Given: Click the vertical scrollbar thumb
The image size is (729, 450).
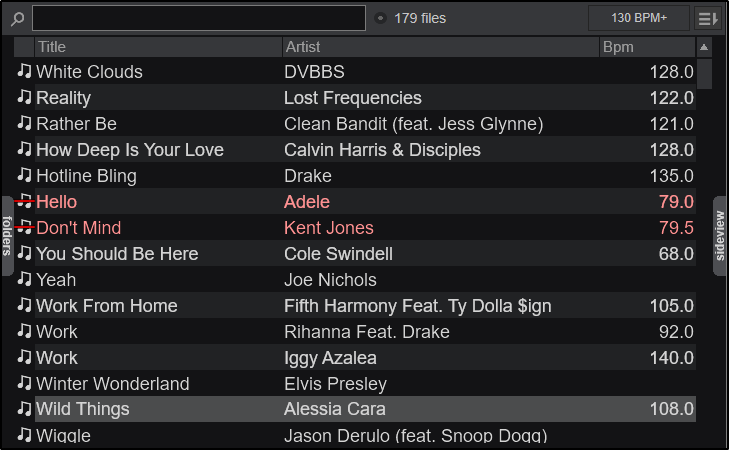Looking at the screenshot, I should point(704,74).
